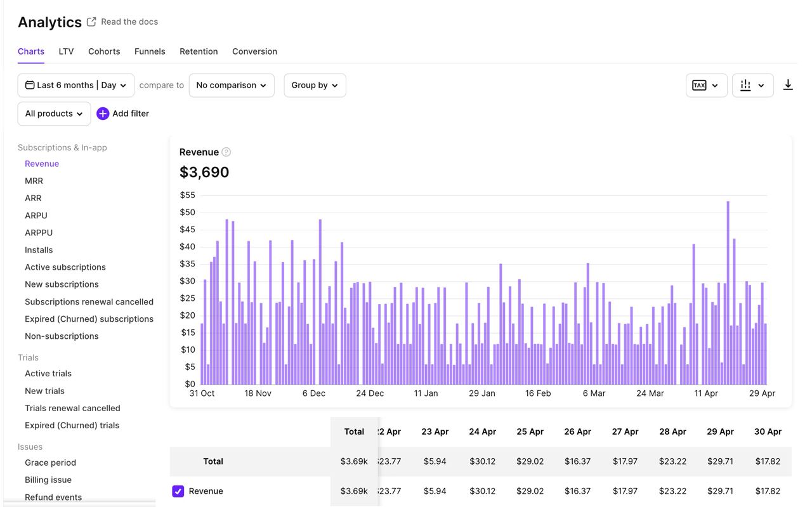812x507 pixels.
Task: Click the plus icon next to Add filter
Action: (x=102, y=114)
